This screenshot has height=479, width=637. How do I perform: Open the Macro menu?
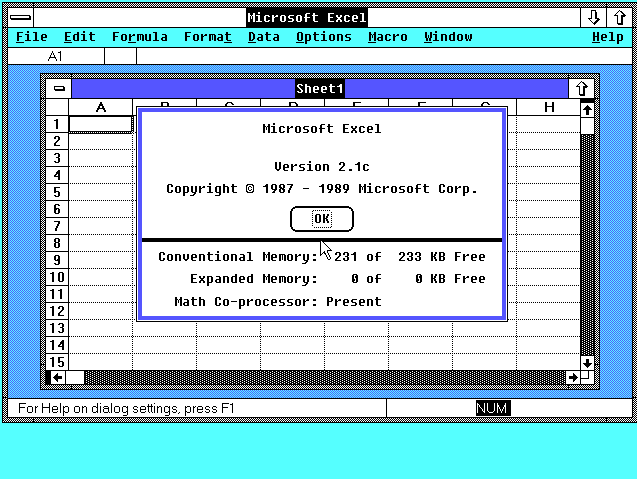[388, 37]
